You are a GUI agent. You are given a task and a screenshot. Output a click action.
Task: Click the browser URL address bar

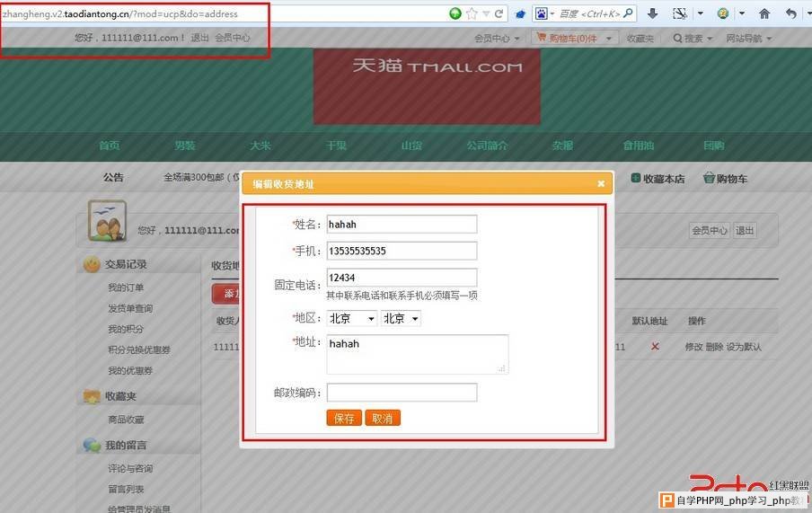[223, 14]
